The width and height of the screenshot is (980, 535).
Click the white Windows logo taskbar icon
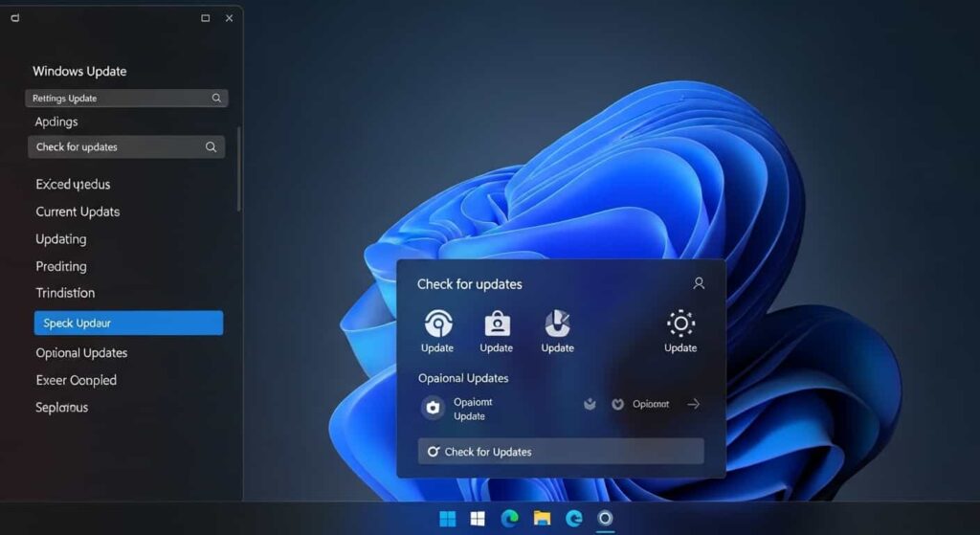(478, 518)
